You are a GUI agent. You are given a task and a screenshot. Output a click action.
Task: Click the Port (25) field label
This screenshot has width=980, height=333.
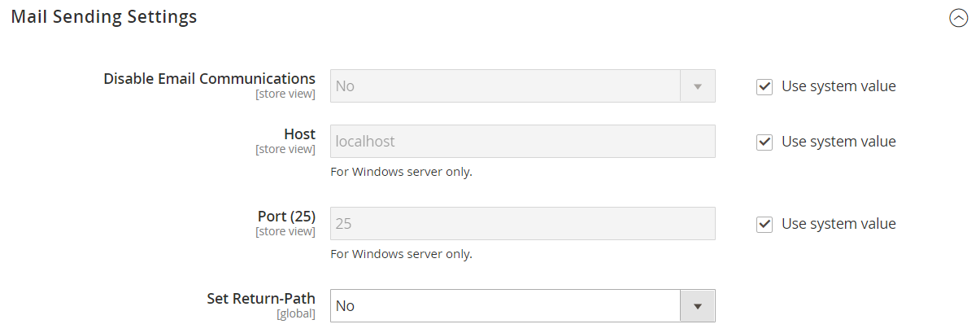(x=286, y=217)
